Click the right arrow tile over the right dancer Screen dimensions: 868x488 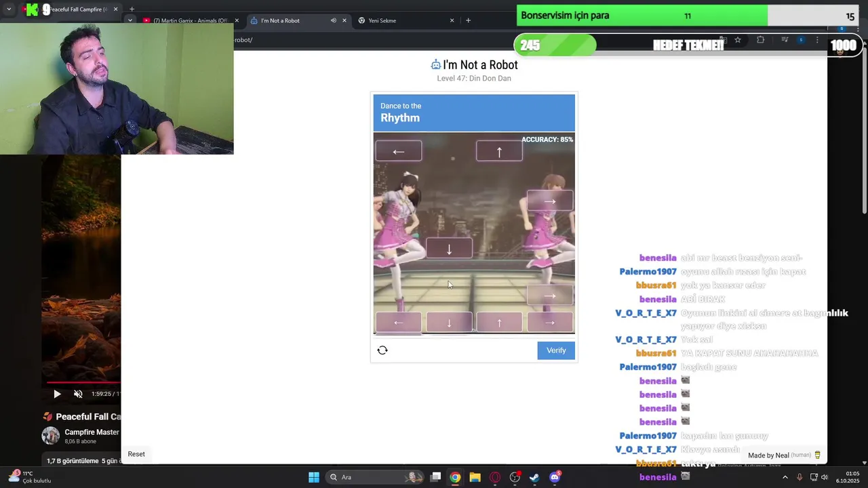pos(550,201)
